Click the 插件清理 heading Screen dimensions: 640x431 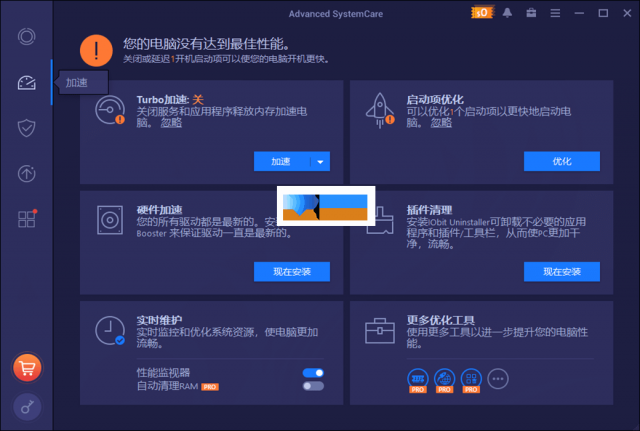429,210
